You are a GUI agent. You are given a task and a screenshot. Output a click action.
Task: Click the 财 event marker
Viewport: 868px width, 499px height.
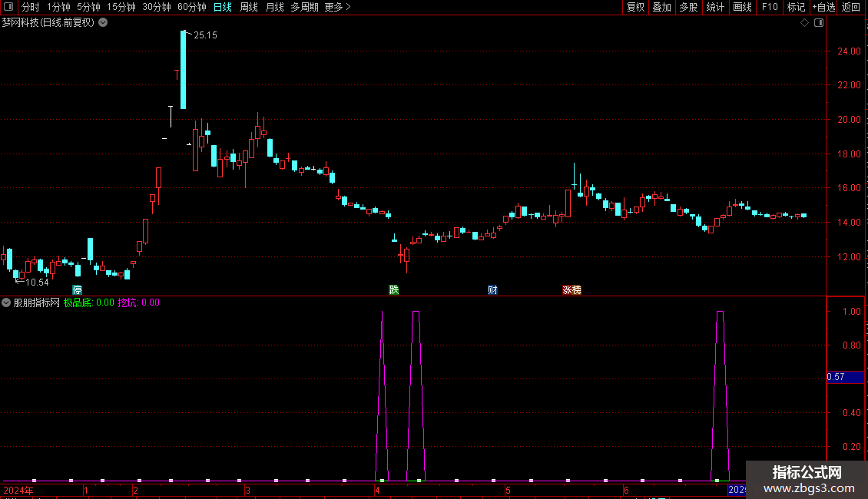pos(492,290)
